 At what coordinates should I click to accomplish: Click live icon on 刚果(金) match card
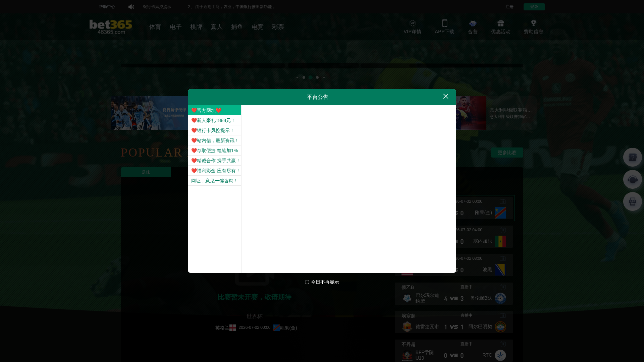502,201
